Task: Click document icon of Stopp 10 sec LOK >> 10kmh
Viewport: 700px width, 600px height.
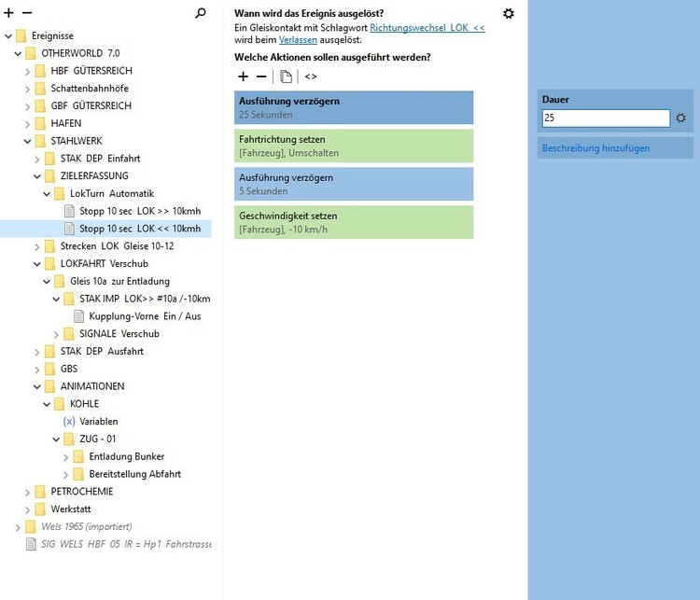Action: 69,211
